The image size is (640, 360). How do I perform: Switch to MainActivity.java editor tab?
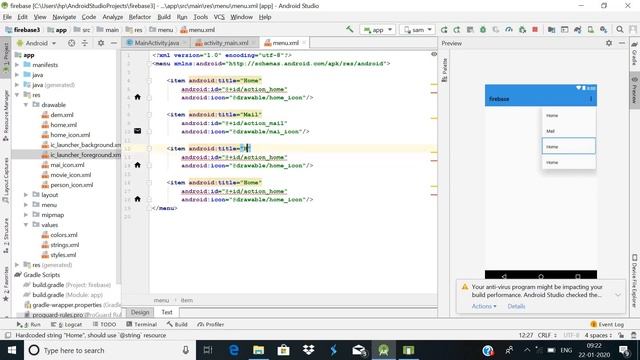click(x=156, y=43)
